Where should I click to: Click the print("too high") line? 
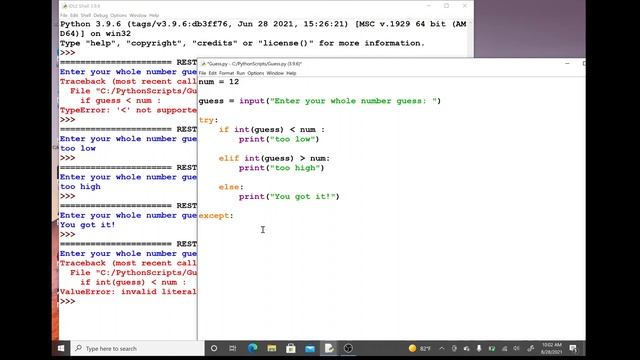point(282,168)
